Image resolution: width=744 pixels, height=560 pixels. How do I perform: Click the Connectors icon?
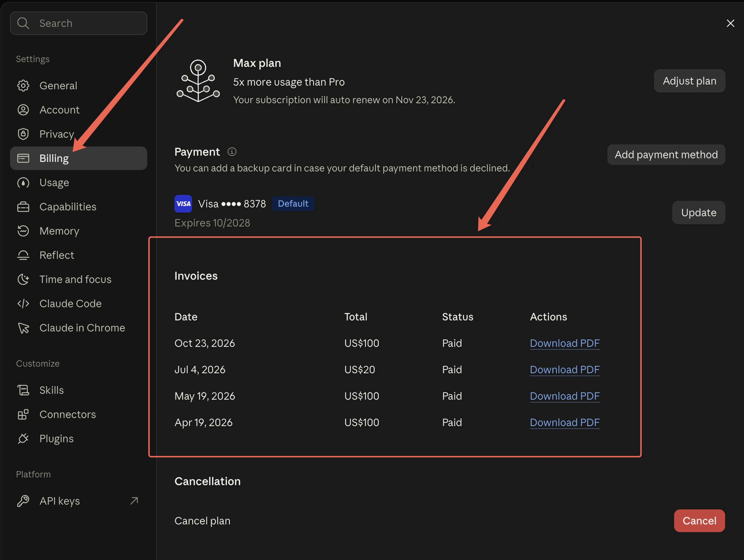click(23, 414)
